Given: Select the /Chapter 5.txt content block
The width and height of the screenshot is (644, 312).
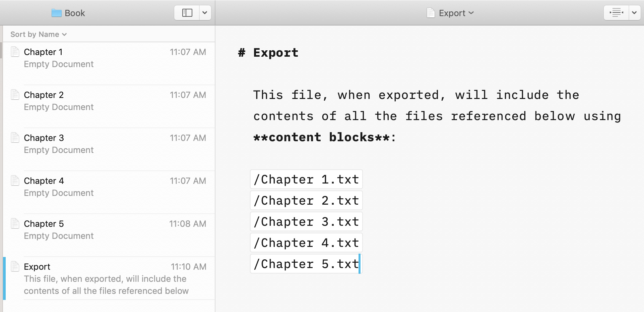Looking at the screenshot, I should tap(306, 264).
